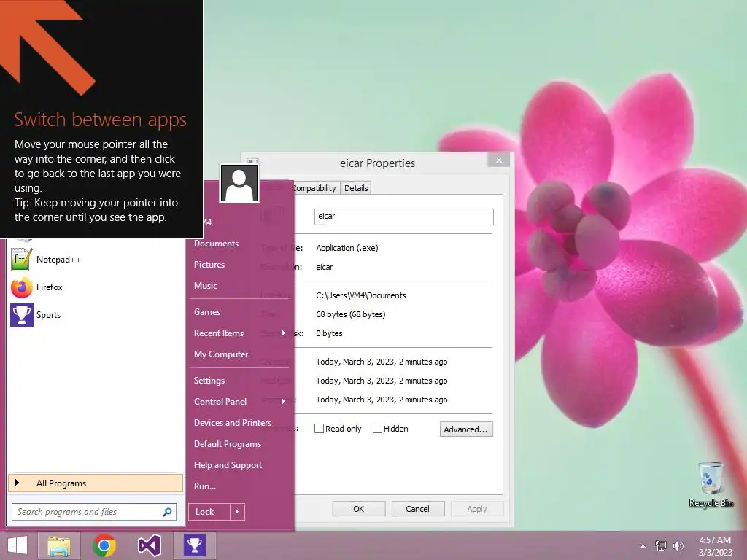747x560 pixels.
Task: Click the user account picture
Action: tap(239, 183)
